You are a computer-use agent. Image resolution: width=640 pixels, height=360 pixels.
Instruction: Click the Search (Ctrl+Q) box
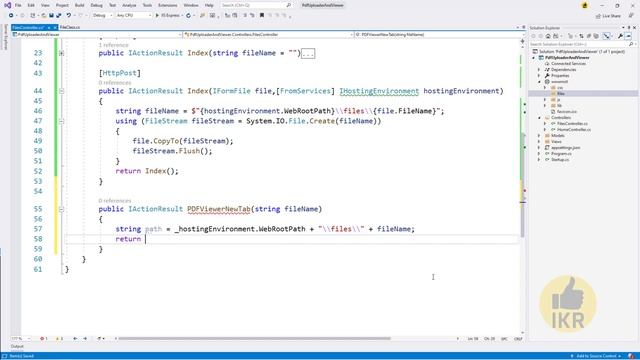[256, 5]
